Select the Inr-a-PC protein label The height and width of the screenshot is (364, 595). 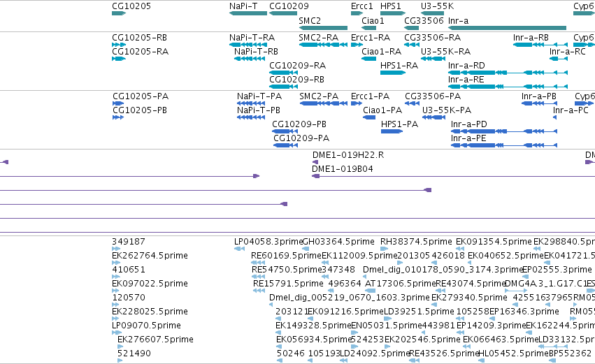pos(571,110)
